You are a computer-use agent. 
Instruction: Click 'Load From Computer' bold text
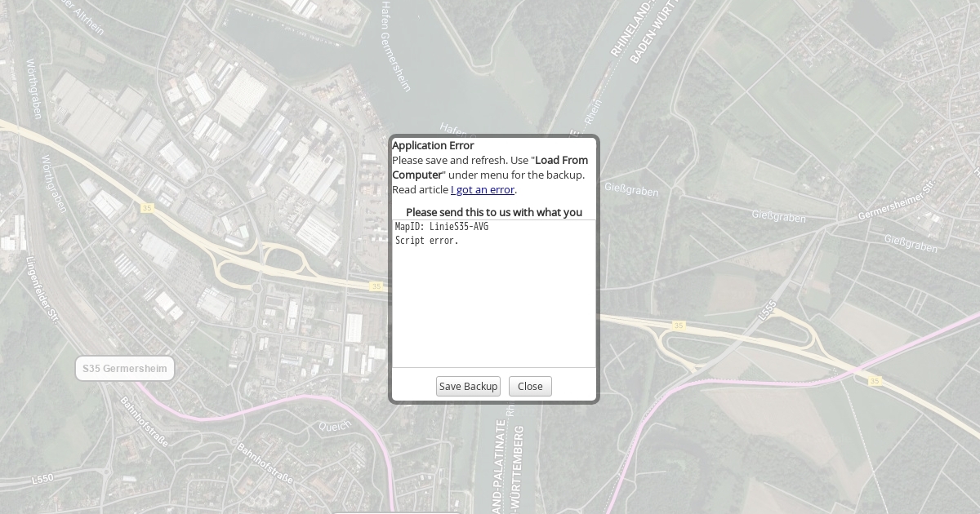pos(490,167)
